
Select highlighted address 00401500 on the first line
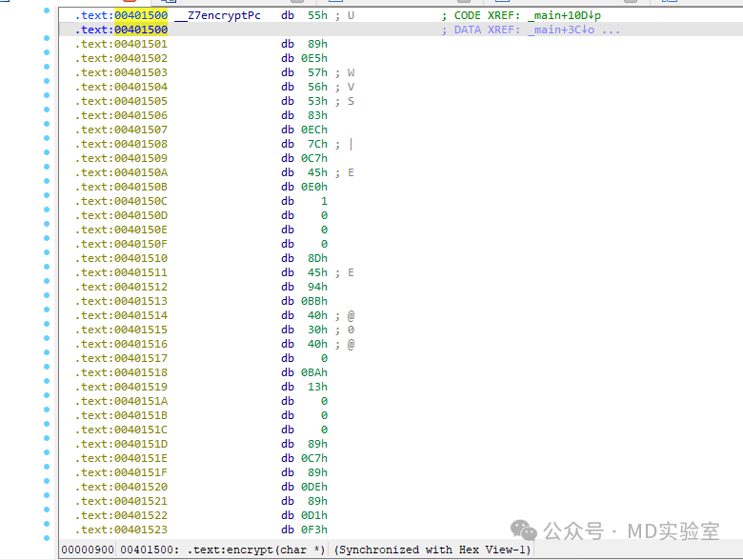[141, 15]
